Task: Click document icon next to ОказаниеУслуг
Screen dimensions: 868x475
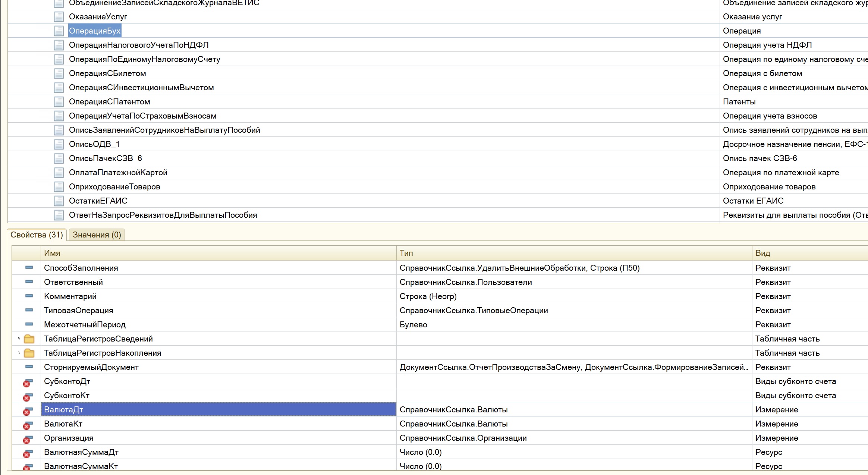Action: pos(59,17)
